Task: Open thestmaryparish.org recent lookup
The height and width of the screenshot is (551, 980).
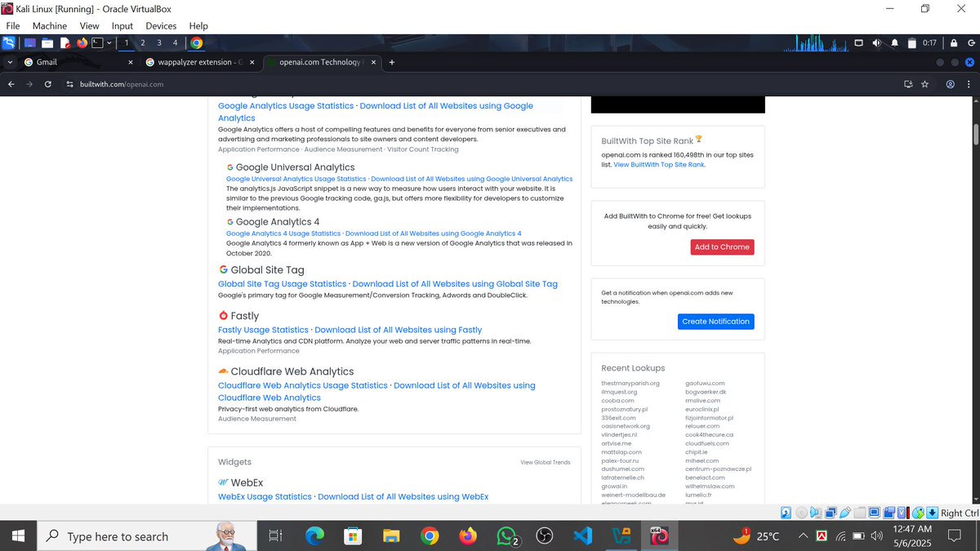Action: pyautogui.click(x=630, y=383)
